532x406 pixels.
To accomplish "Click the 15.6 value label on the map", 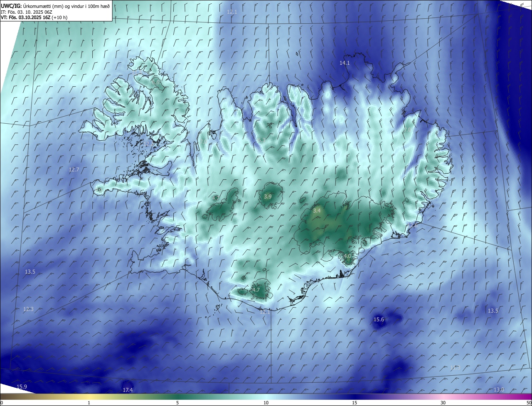I will click(x=379, y=319).
